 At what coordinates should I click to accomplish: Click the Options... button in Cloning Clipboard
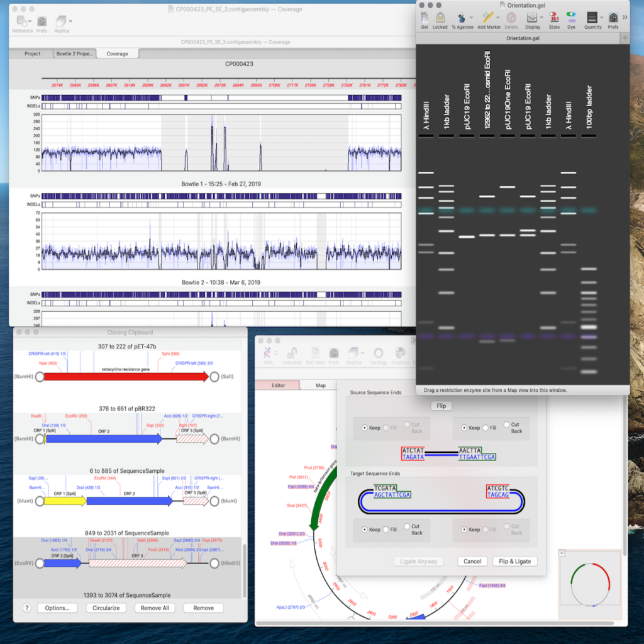click(x=57, y=608)
